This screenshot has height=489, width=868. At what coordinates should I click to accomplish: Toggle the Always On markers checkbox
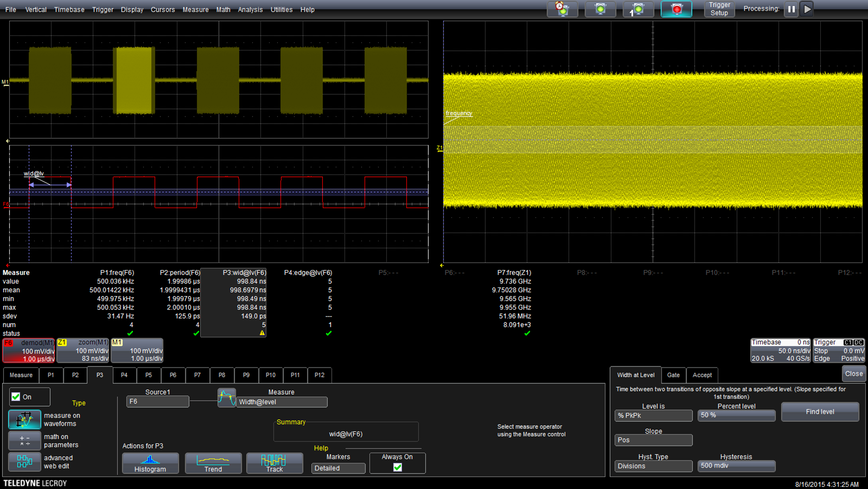tap(398, 467)
